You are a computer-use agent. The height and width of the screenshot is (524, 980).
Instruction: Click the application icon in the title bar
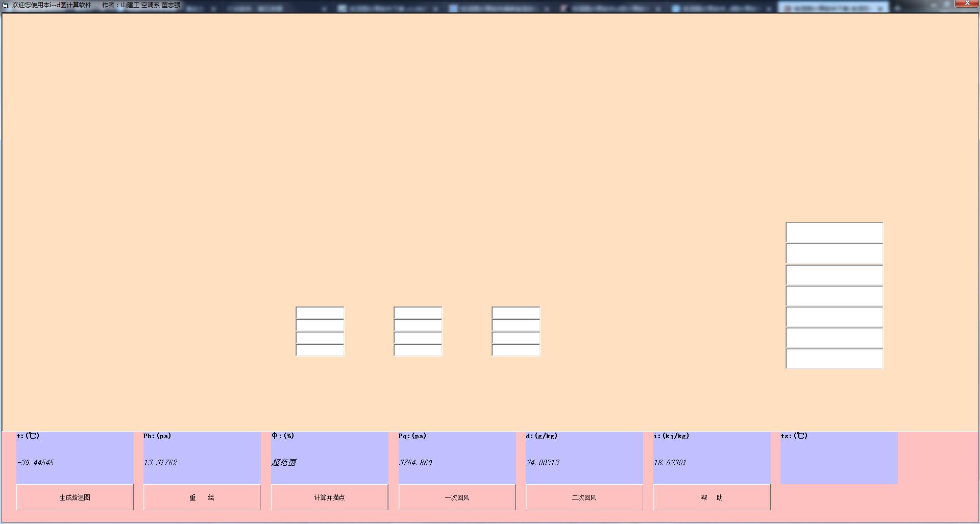[6, 5]
